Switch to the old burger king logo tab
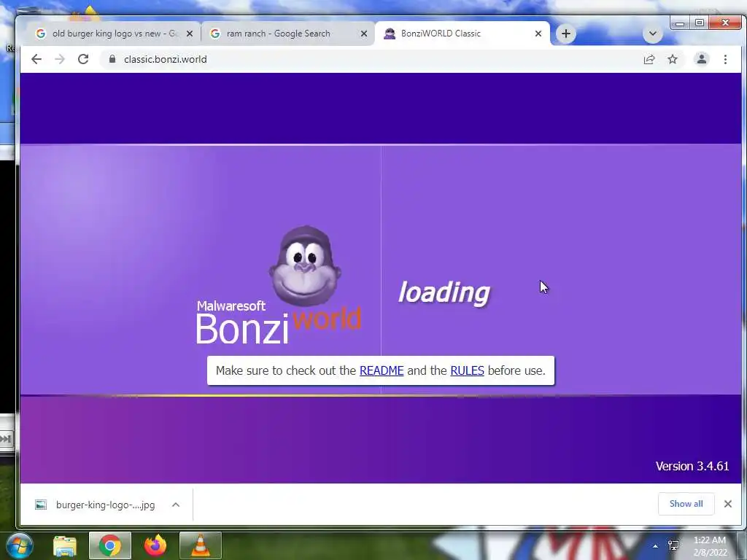This screenshot has width=747, height=560. 113,34
